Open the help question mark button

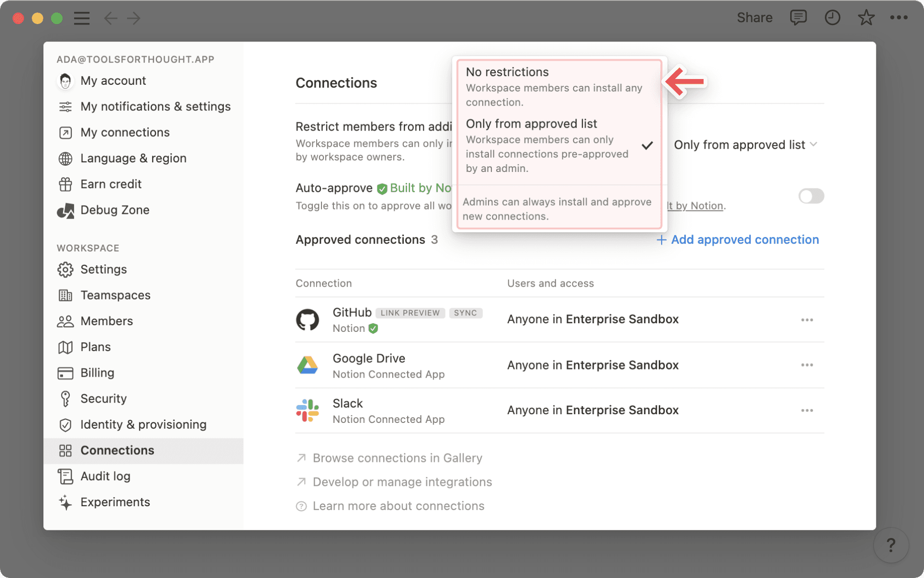[x=892, y=545]
